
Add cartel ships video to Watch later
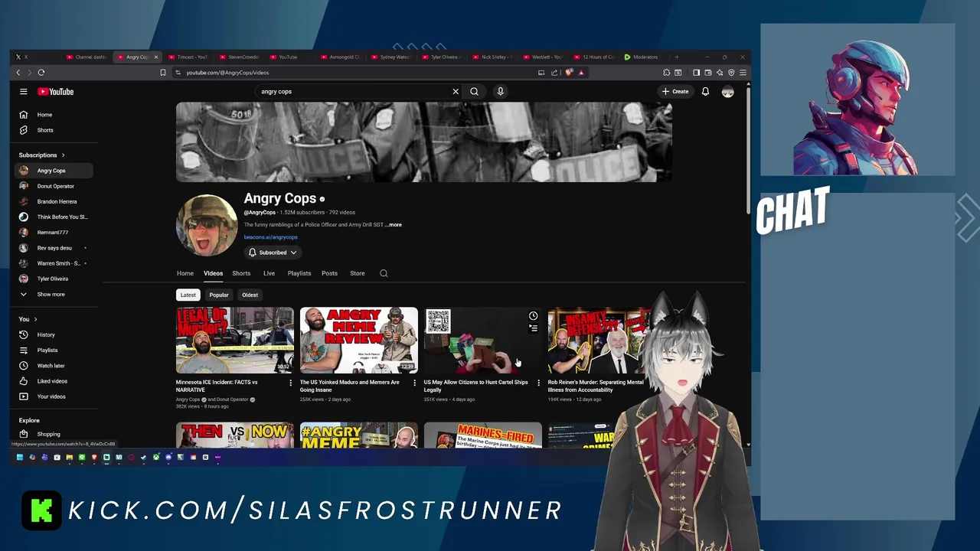click(534, 315)
